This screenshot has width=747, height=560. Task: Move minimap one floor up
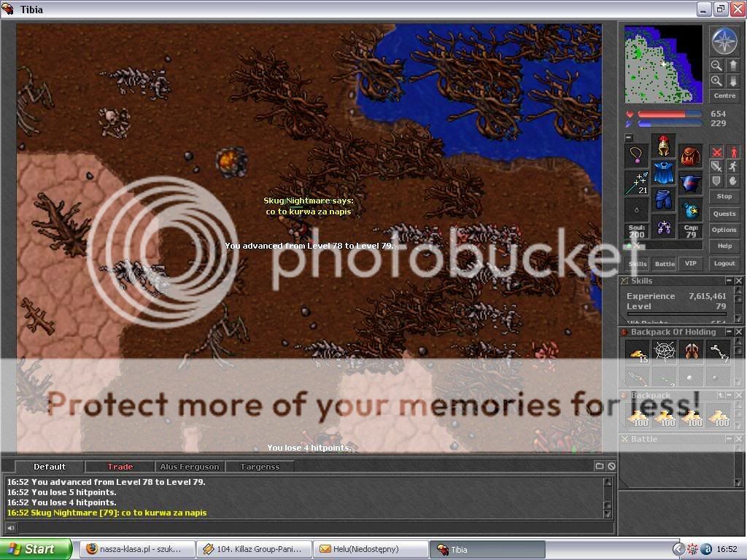(732, 65)
